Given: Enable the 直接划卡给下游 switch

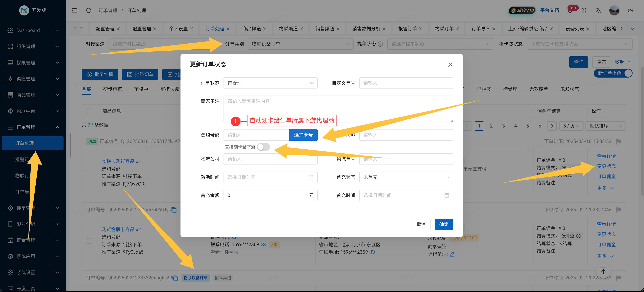Looking at the screenshot, I should [x=263, y=147].
